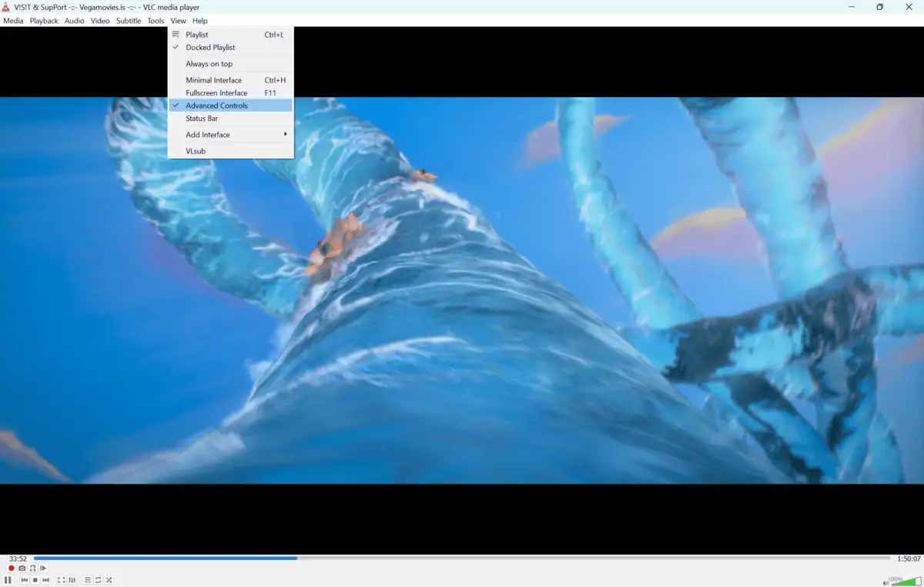
Task: Select Always on top from menu
Action: point(209,64)
